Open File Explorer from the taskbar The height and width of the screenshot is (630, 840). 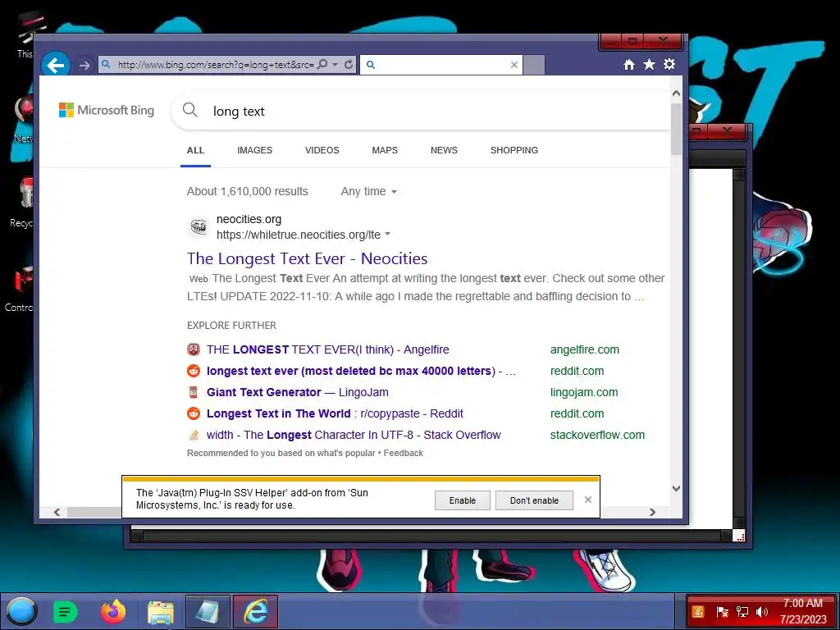(x=160, y=612)
